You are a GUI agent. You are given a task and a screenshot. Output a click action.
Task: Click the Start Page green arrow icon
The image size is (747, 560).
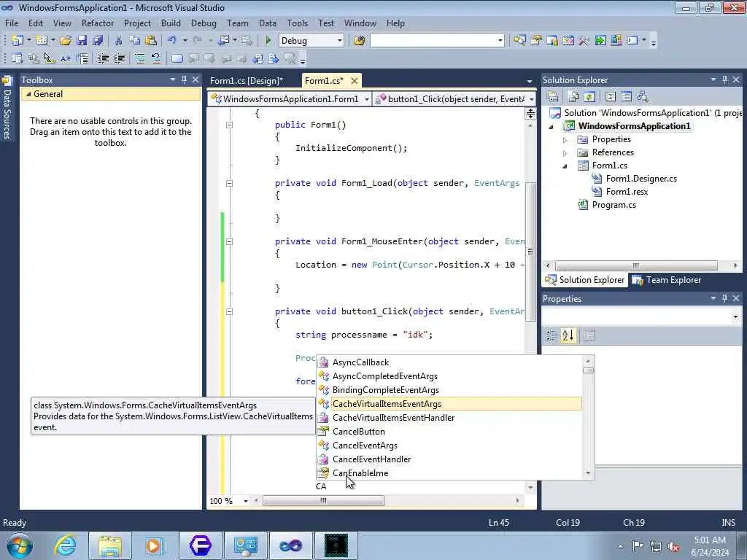[600, 41]
